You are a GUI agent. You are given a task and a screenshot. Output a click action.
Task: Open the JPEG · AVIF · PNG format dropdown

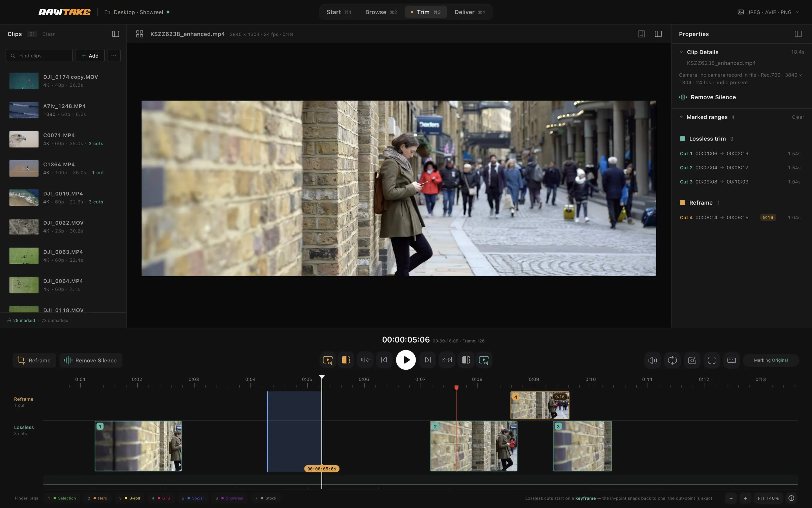tap(769, 12)
